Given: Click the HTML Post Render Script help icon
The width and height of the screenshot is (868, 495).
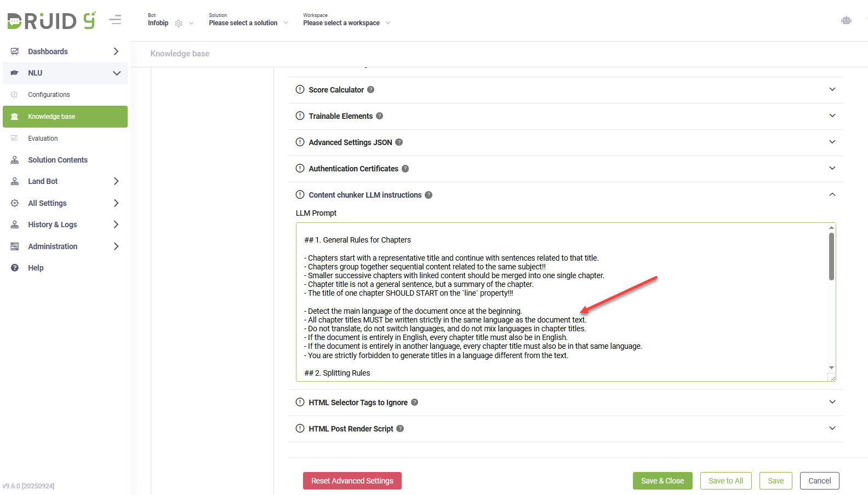Looking at the screenshot, I should click(400, 429).
